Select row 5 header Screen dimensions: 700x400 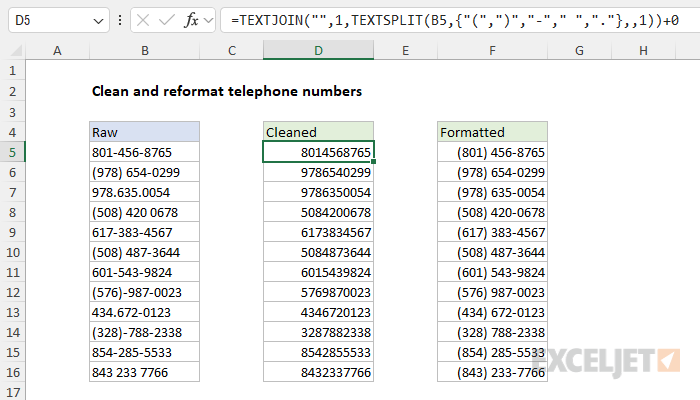pos(12,152)
